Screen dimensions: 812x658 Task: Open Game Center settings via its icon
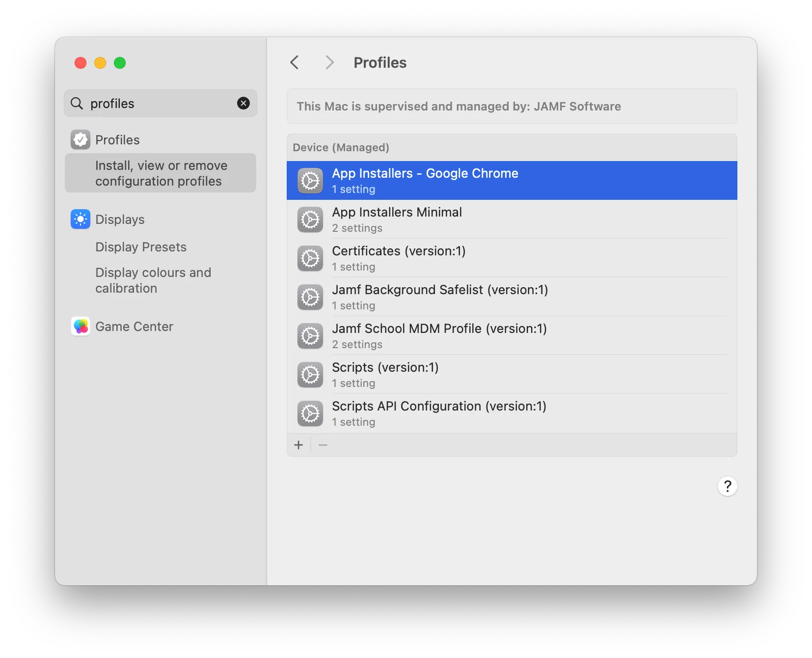tap(80, 326)
